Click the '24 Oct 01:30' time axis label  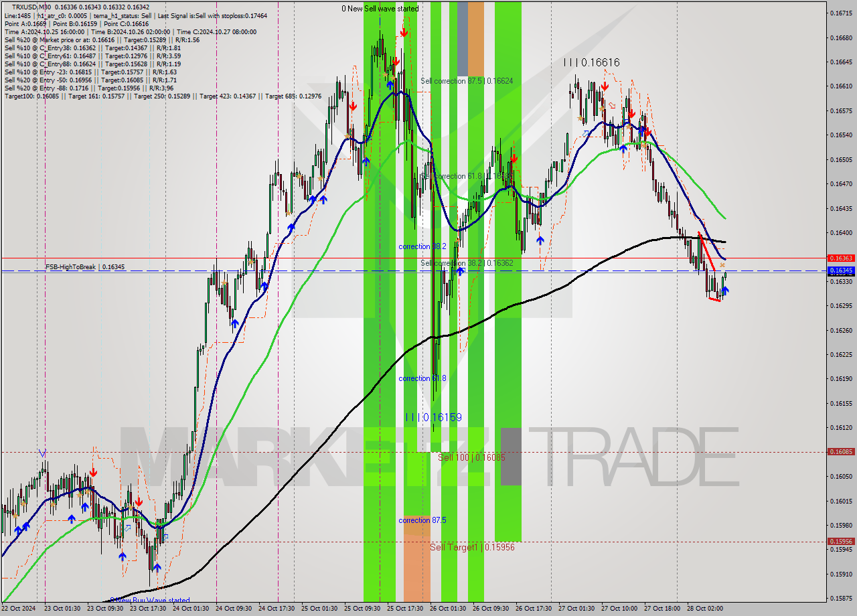point(191,609)
